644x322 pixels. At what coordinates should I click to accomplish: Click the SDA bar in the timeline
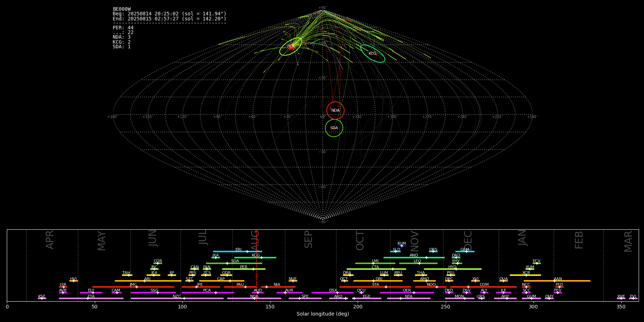[x=234, y=263]
